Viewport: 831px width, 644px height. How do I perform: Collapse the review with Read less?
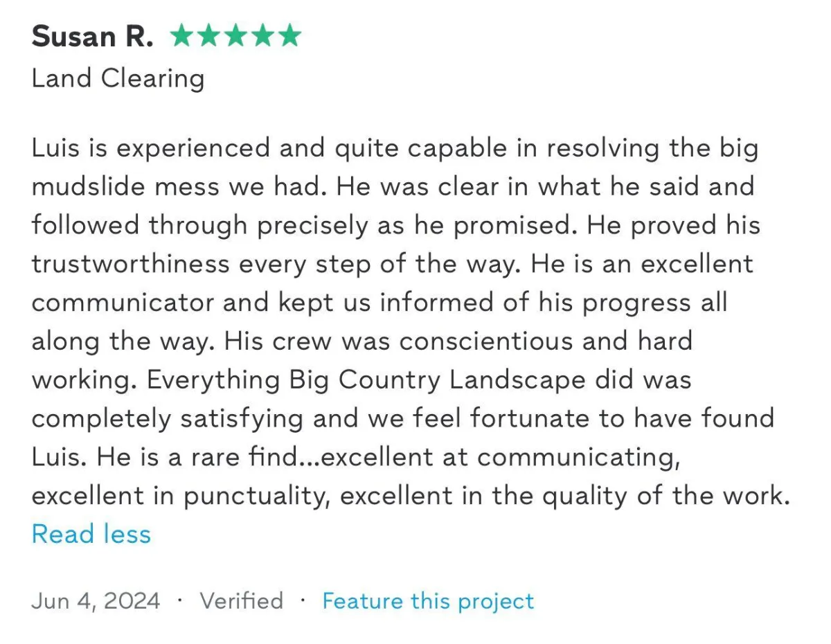91,534
